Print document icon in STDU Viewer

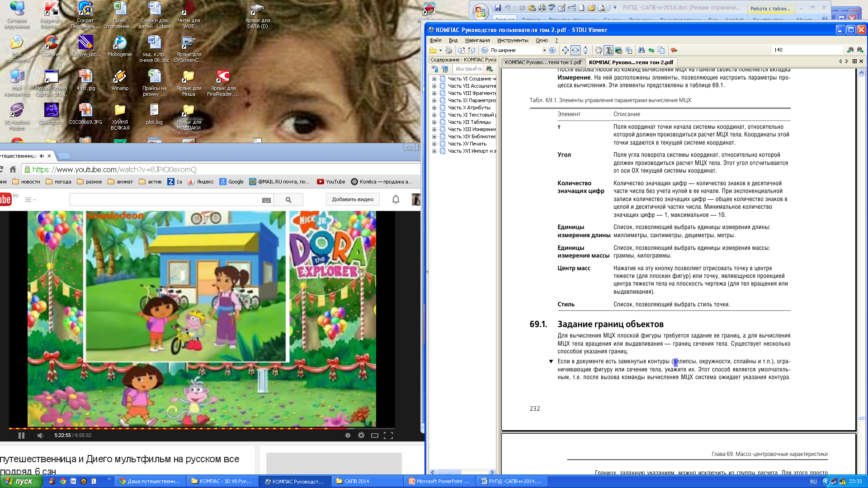pyautogui.click(x=448, y=50)
